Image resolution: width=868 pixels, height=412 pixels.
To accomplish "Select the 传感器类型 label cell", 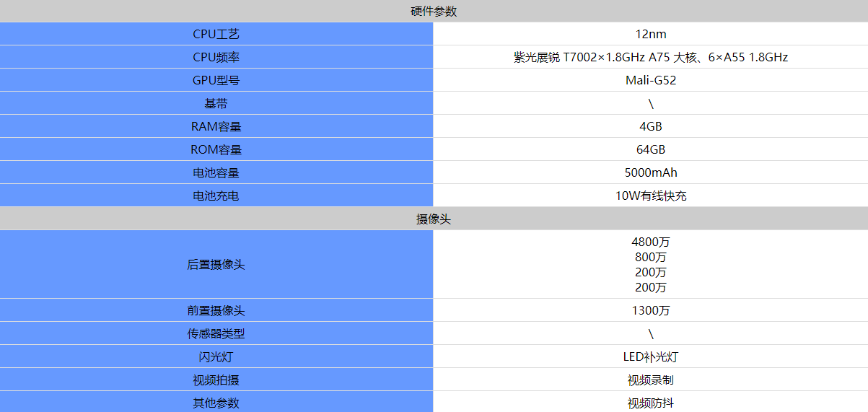I will tap(216, 333).
